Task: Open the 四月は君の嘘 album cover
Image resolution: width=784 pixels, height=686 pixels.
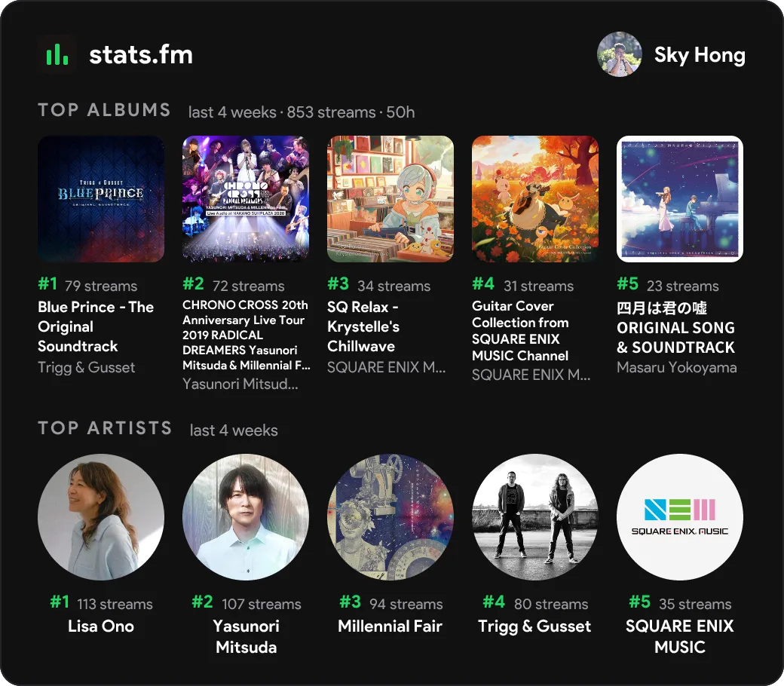Action: click(680, 199)
